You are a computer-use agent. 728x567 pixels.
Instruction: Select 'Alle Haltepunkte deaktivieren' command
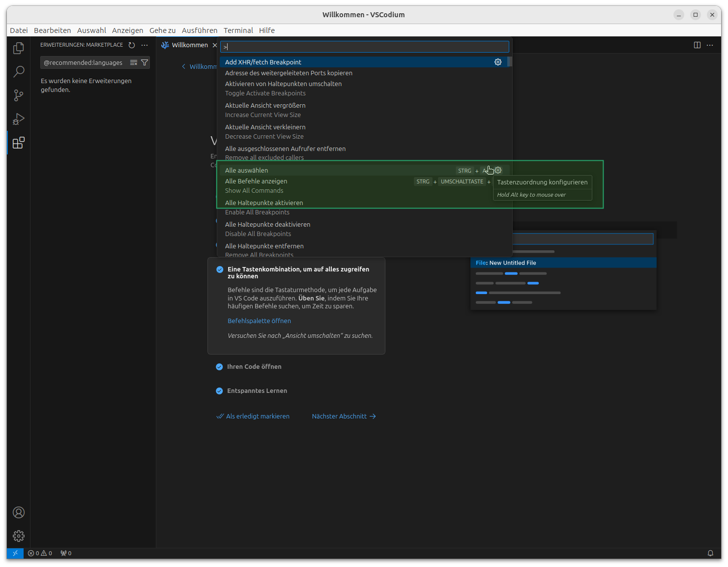(267, 225)
